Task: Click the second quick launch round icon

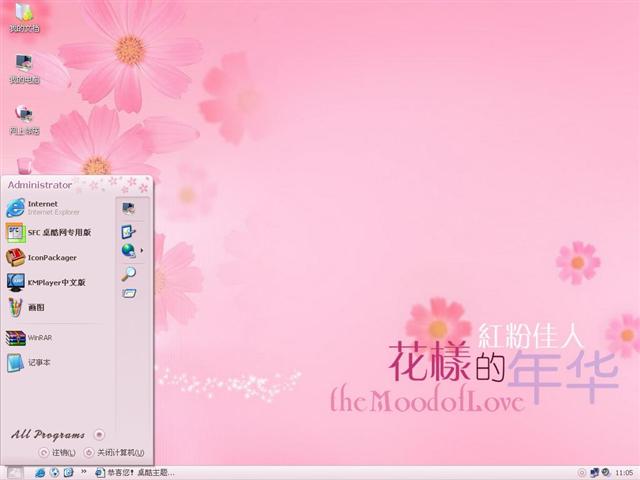Action: 54,473
